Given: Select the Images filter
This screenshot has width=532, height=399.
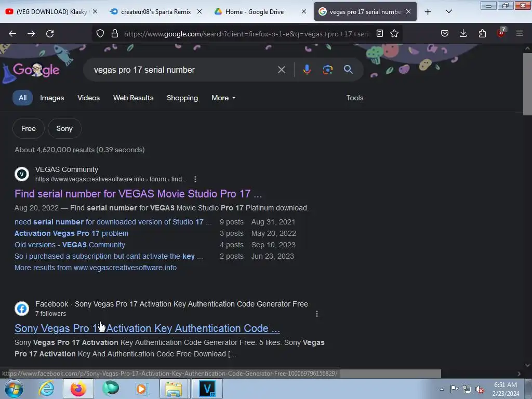Looking at the screenshot, I should point(52,98).
